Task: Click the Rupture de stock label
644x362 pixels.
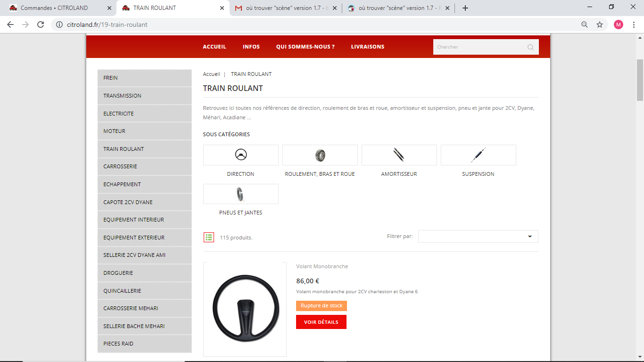Action: [322, 306]
